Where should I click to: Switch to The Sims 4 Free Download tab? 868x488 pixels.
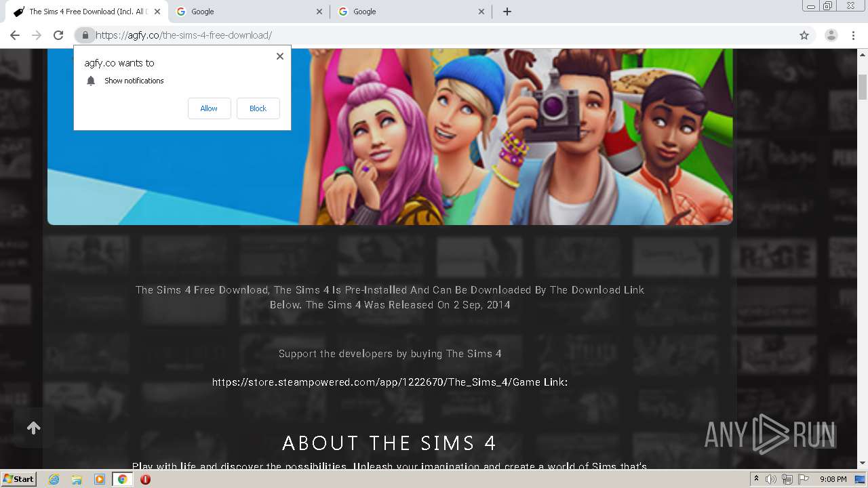pyautogui.click(x=85, y=12)
